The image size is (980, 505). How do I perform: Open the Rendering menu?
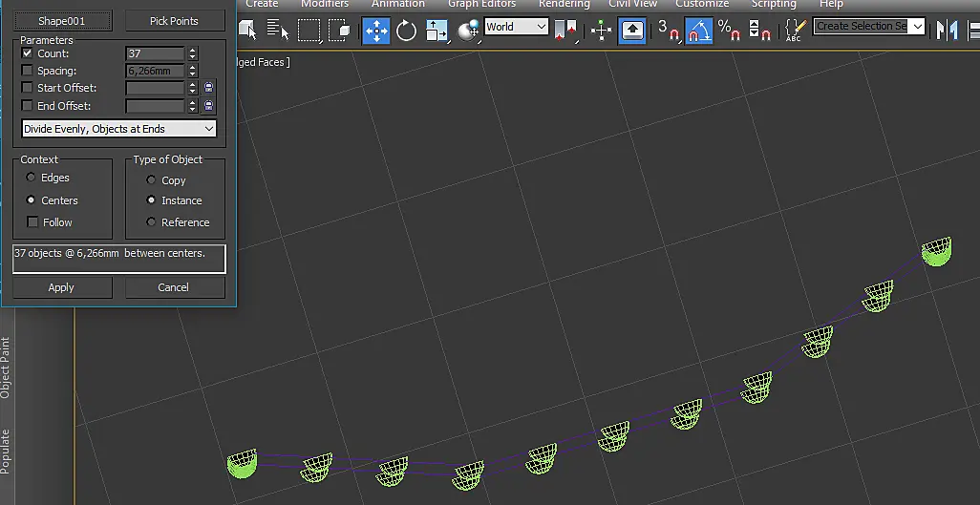click(564, 4)
